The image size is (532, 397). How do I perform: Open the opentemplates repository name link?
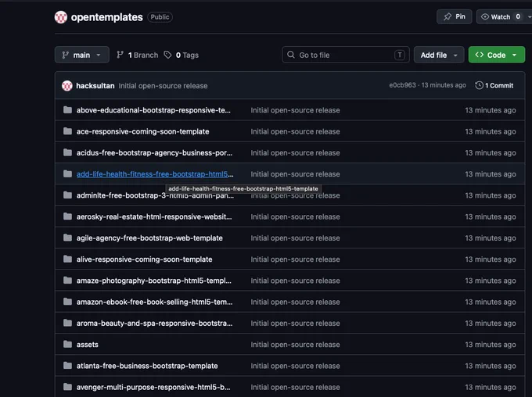click(107, 17)
